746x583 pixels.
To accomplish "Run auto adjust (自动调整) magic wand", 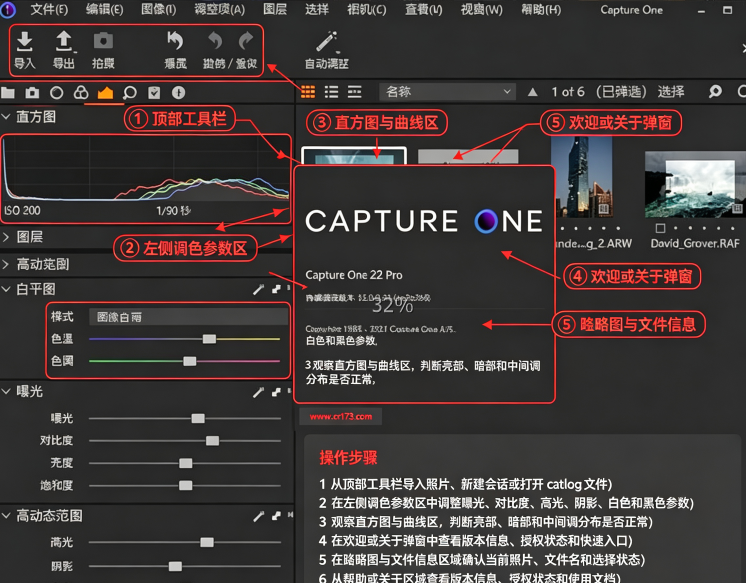I will 326,41.
